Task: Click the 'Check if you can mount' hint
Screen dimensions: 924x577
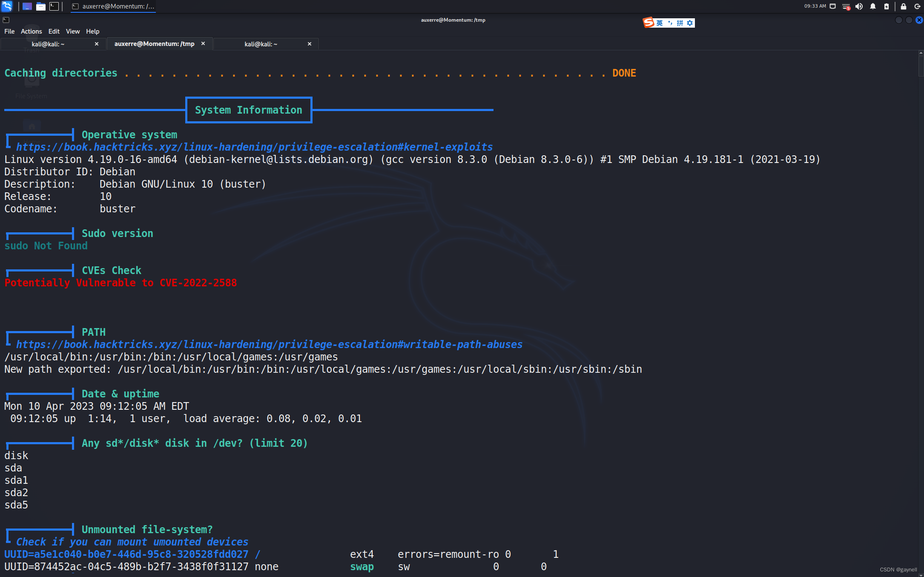Action: (132, 542)
